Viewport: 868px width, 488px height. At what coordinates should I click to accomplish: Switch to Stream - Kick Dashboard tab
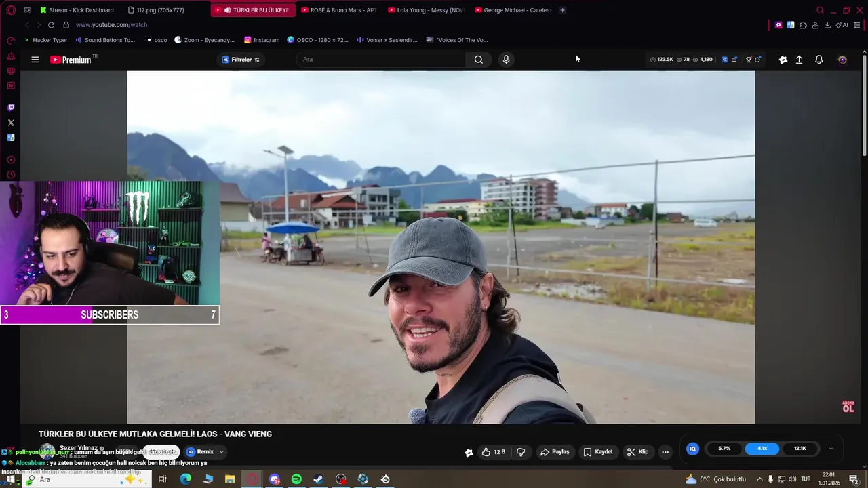pyautogui.click(x=77, y=10)
